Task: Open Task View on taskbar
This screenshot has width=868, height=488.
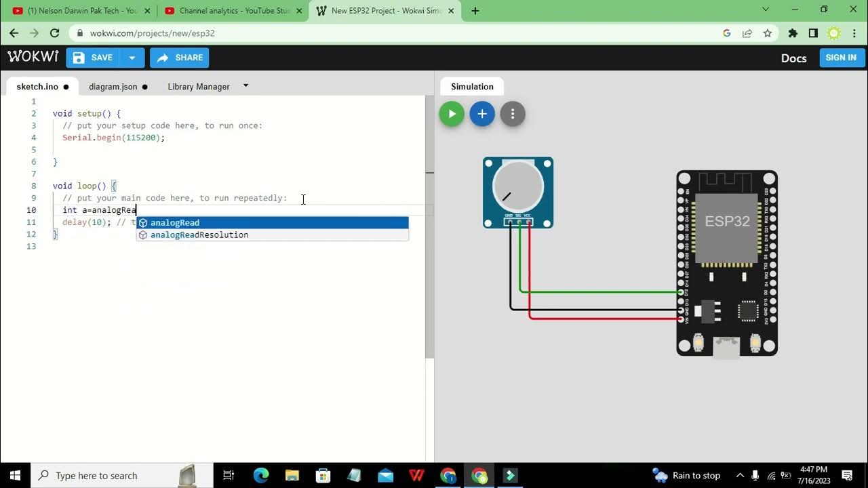Action: coord(229,475)
